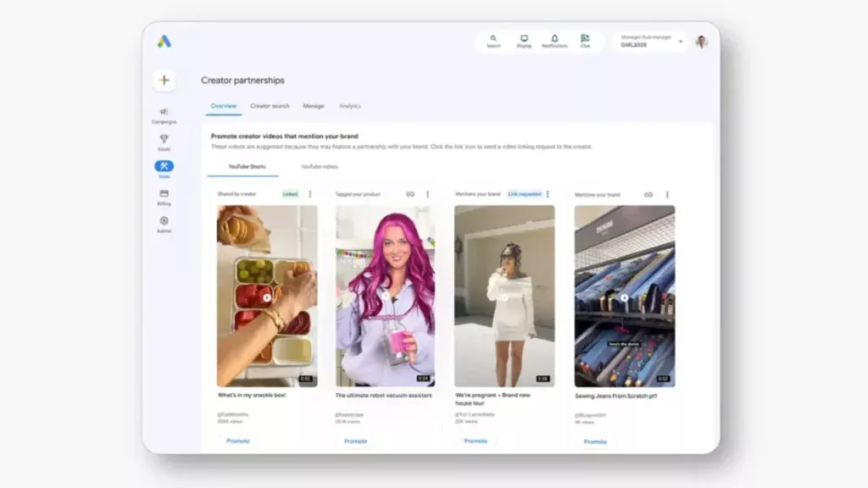Open the pink-haired creator video thumbnail
The width and height of the screenshot is (868, 488).
pos(386,296)
